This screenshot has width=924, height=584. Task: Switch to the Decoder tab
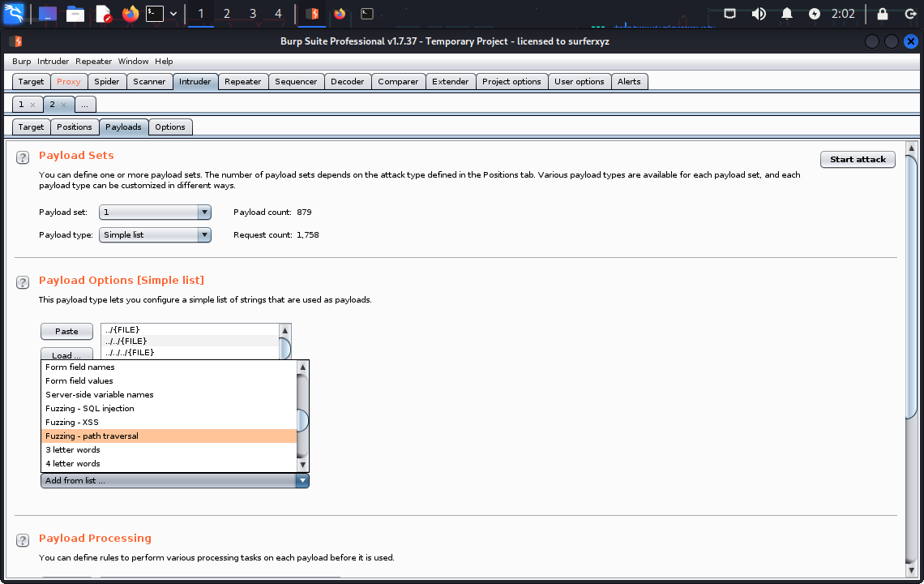point(348,81)
